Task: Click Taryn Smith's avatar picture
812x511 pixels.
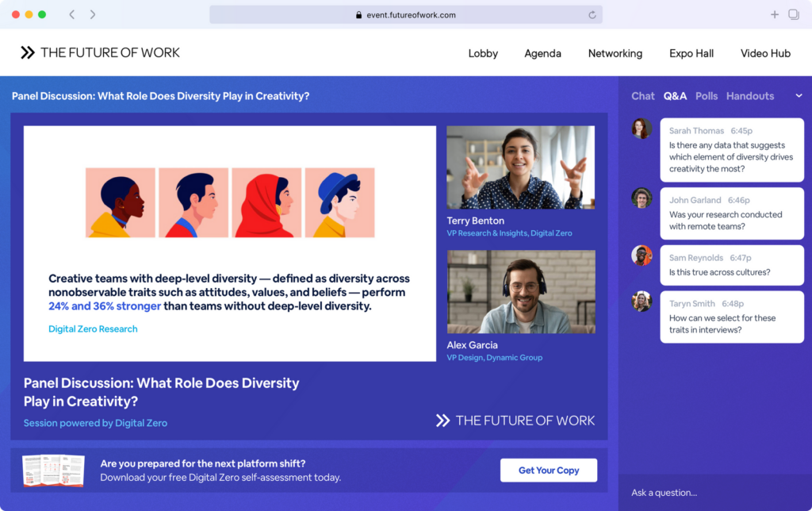Action: click(641, 301)
